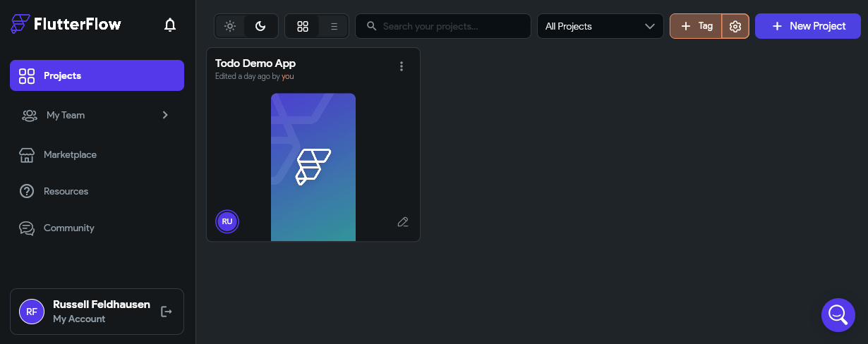Edit Todo Demo App pencil icon

click(x=403, y=222)
